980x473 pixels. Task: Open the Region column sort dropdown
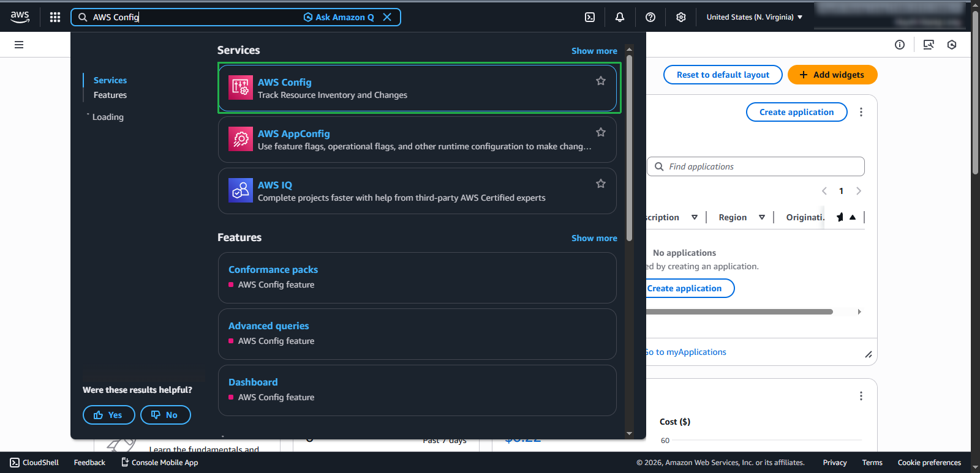tap(762, 217)
